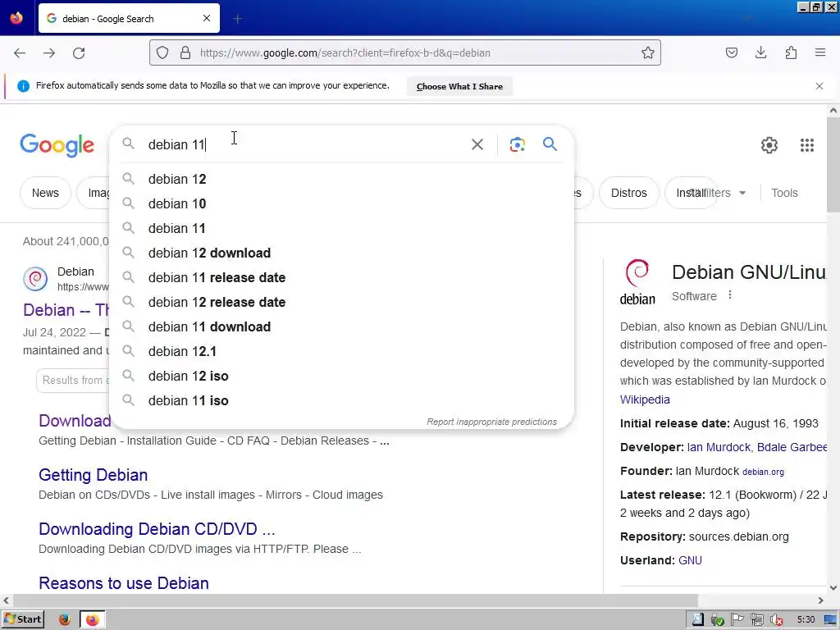Open Reasons to use Debian link
This screenshot has height=630, width=840.
click(124, 583)
